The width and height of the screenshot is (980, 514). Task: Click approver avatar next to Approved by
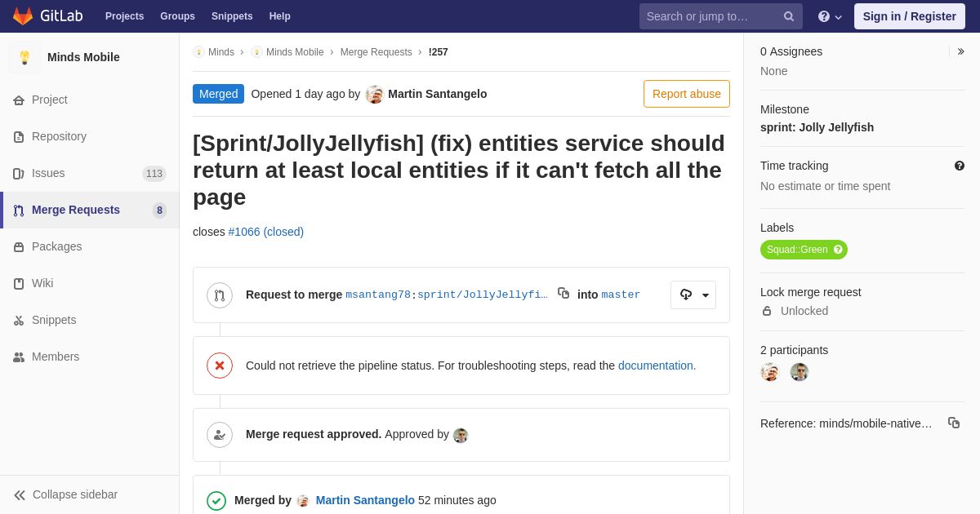click(461, 436)
